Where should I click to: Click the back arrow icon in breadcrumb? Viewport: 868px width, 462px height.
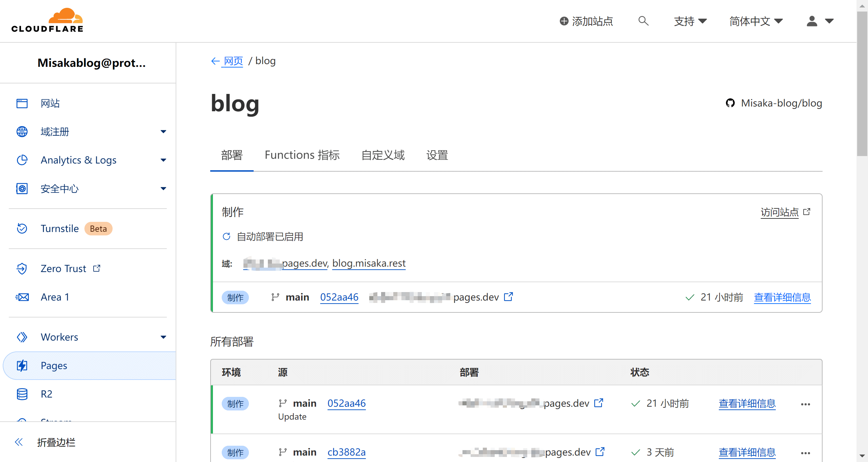tap(215, 61)
